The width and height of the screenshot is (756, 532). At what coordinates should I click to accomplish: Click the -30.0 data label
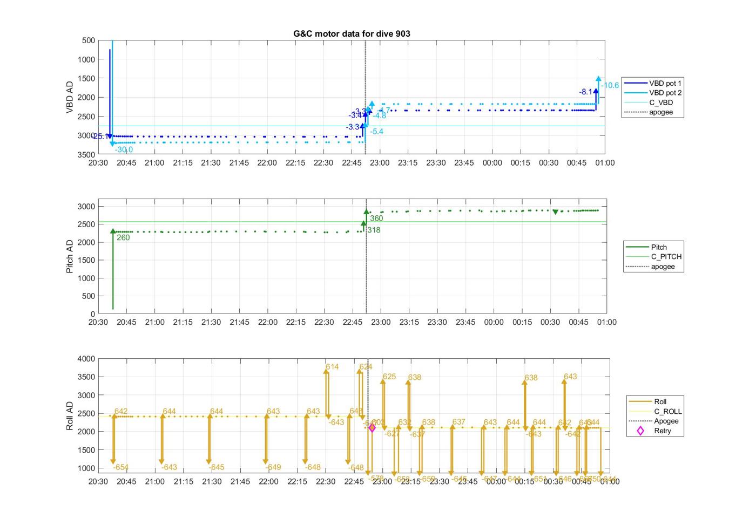coord(124,149)
